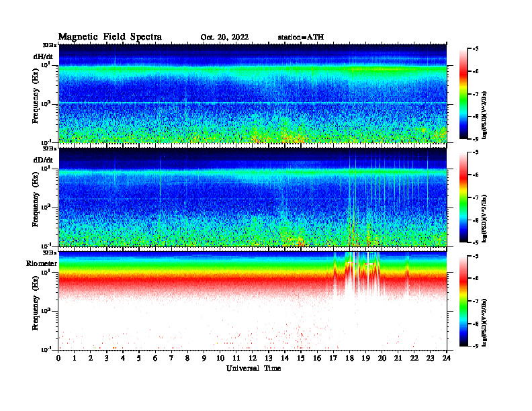Click hour tick label "11" on time axis
Screen dimensions: 532x411
pyautogui.click(x=236, y=359)
